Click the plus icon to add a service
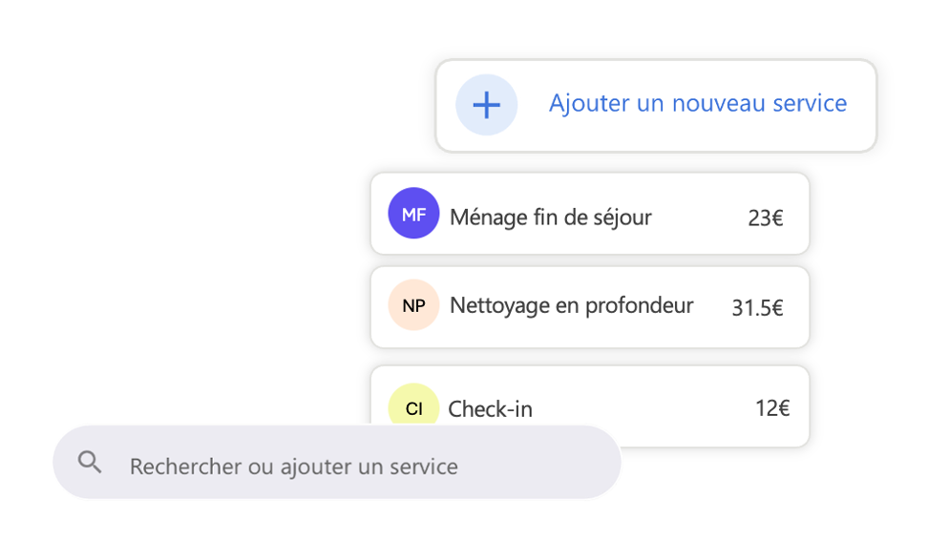The width and height of the screenshot is (928, 560). click(487, 104)
